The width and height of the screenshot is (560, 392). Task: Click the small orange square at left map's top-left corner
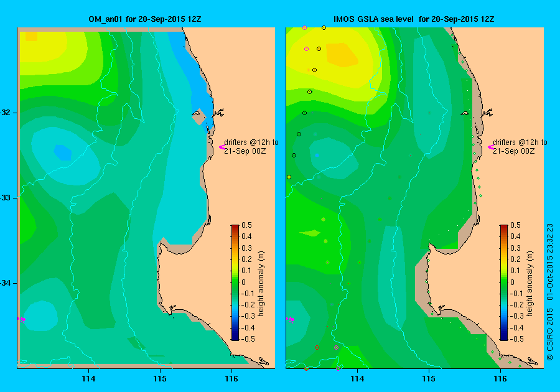pos(32,36)
